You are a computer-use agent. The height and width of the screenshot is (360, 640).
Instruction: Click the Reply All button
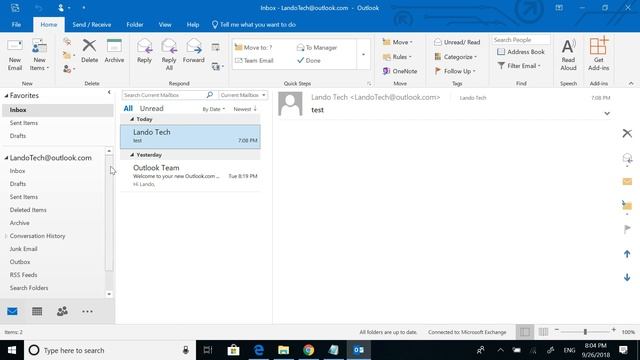[169, 55]
